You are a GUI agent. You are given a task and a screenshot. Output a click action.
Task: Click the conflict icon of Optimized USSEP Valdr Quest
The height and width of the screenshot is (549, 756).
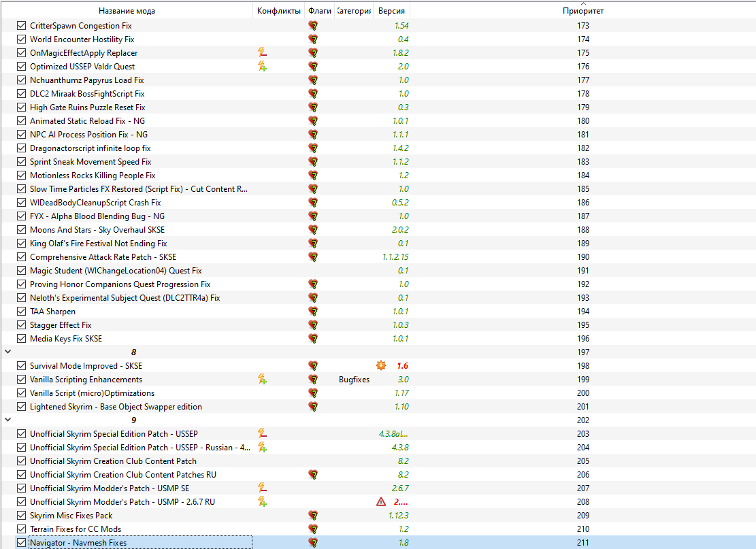(262, 66)
